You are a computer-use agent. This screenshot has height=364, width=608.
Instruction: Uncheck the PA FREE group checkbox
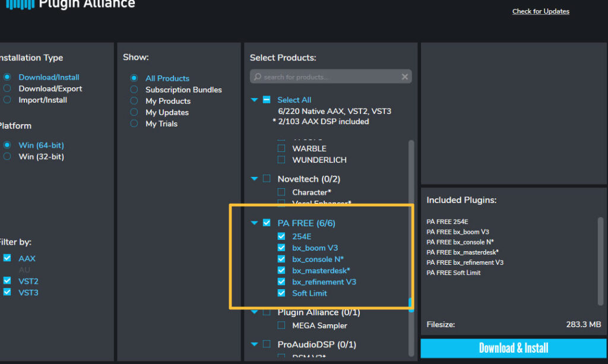pos(267,223)
